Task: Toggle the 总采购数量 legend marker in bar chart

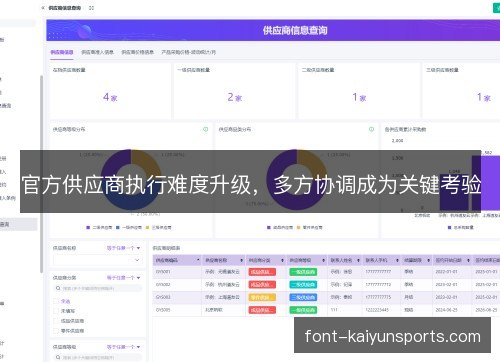Action: tap(449, 227)
